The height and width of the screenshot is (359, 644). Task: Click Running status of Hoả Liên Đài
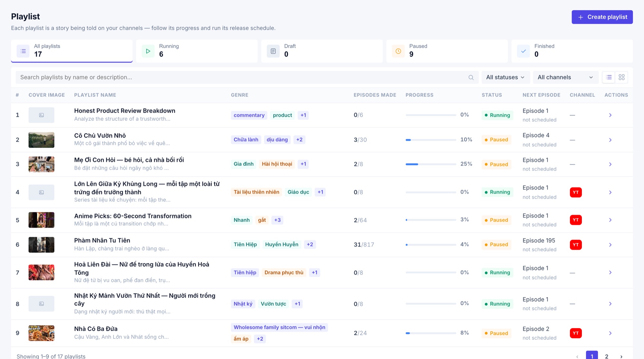[x=497, y=273]
